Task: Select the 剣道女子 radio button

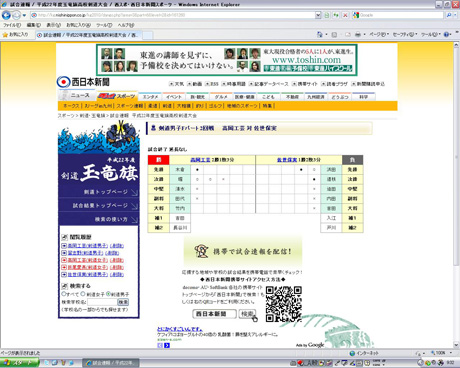Action: coord(83,294)
